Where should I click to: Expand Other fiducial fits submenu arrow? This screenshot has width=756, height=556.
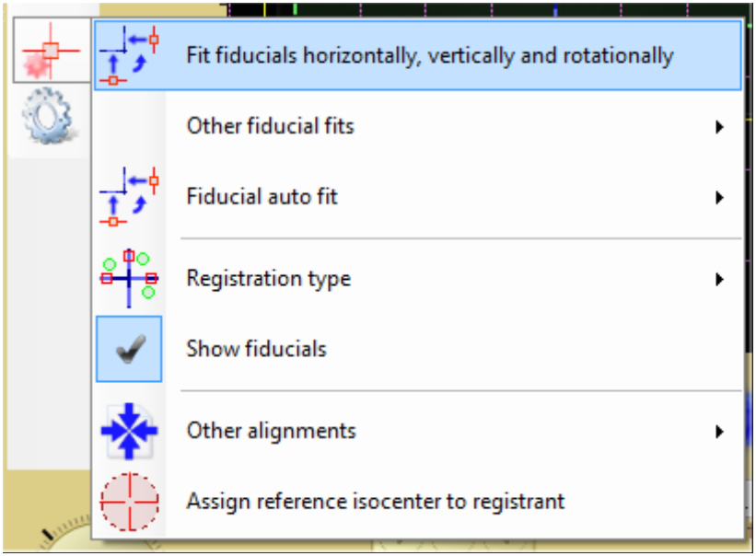pos(719,127)
